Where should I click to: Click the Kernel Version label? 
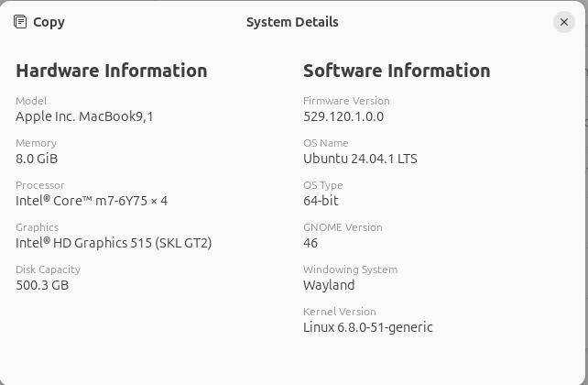click(x=340, y=312)
